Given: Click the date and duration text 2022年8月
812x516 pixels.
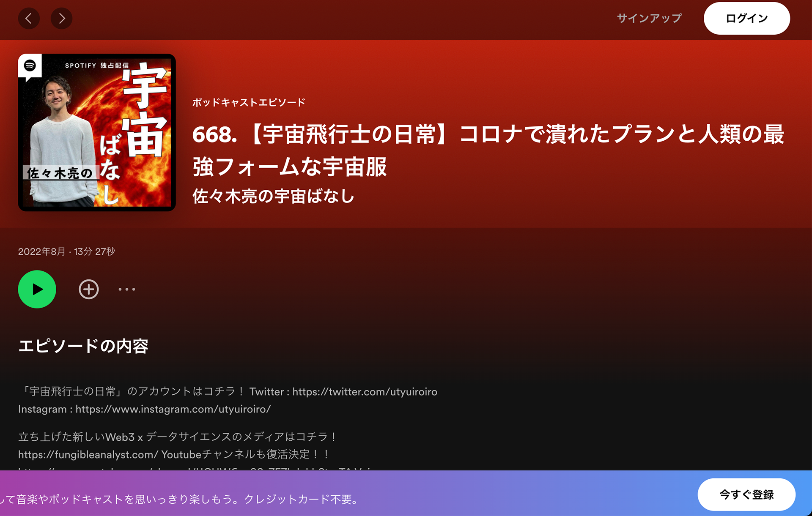Looking at the screenshot, I should pos(66,251).
